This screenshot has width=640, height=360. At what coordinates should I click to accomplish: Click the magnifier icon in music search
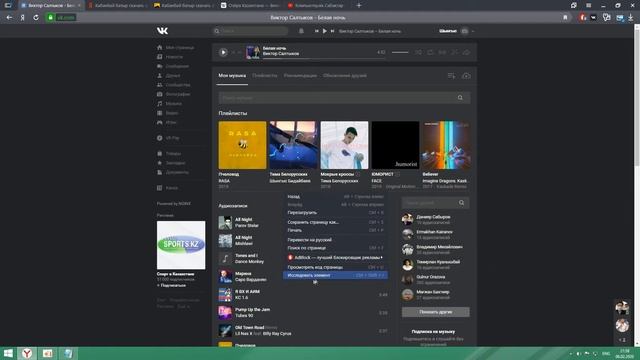click(x=460, y=98)
